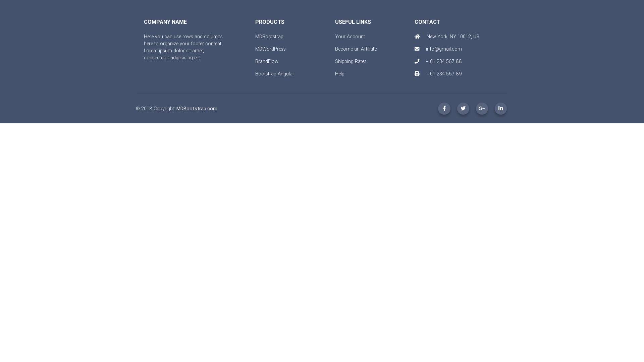View the Shipping Rates link
Screen dimensions: 644x362
click(x=351, y=61)
